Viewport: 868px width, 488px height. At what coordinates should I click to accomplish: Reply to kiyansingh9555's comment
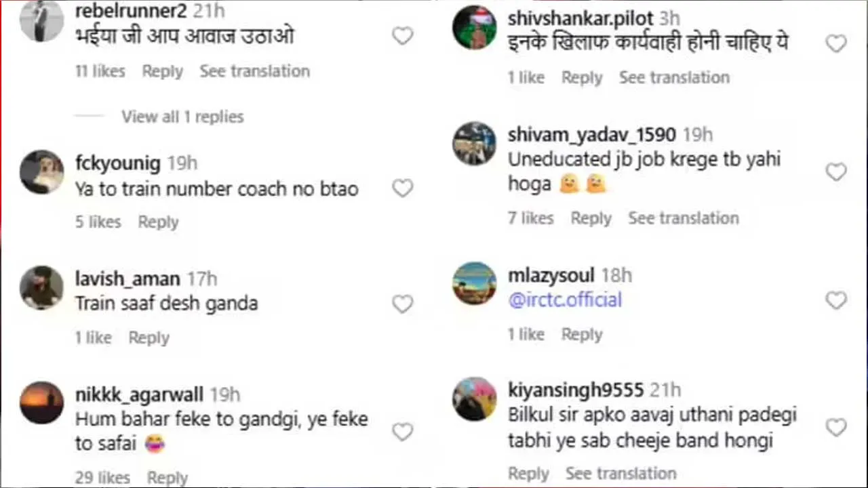[x=528, y=473]
